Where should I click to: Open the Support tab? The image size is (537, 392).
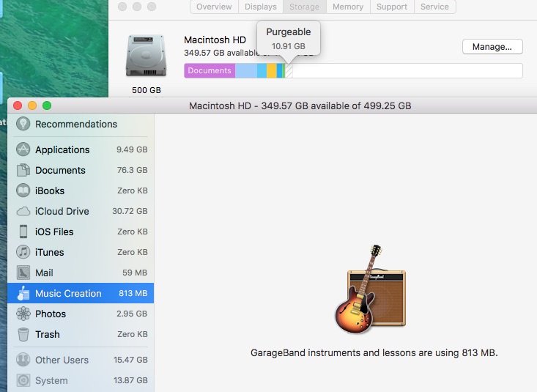[392, 7]
